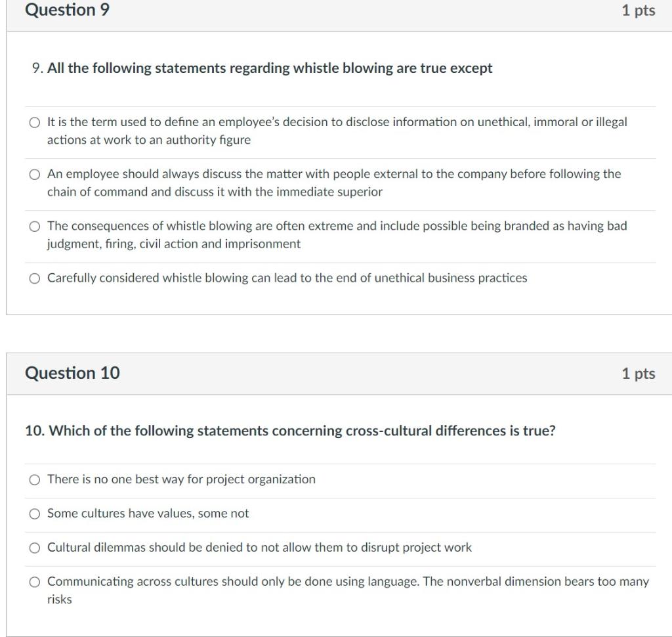Pick the option about denying cultural dilemmas
Image resolution: width=672 pixels, height=637 pixels.
[x=33, y=548]
